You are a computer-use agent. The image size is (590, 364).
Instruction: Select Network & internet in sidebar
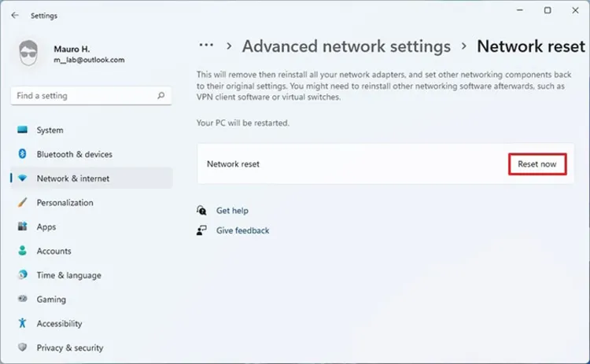click(x=92, y=178)
